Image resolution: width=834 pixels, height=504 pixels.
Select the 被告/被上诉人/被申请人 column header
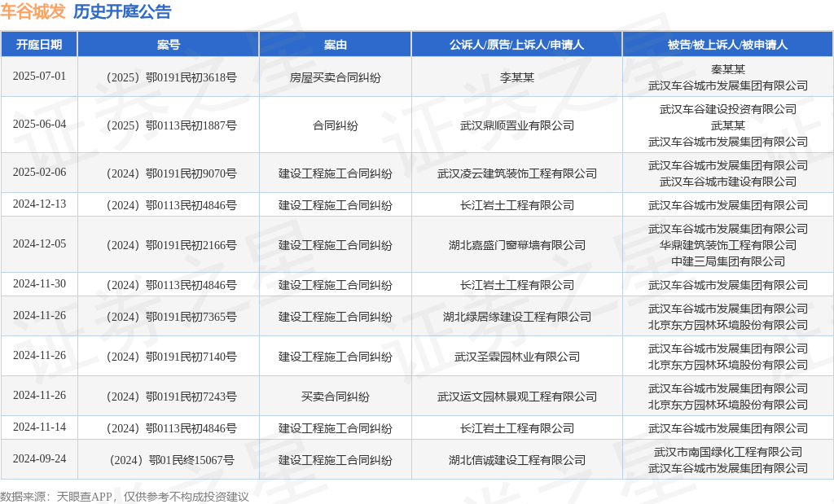727,45
